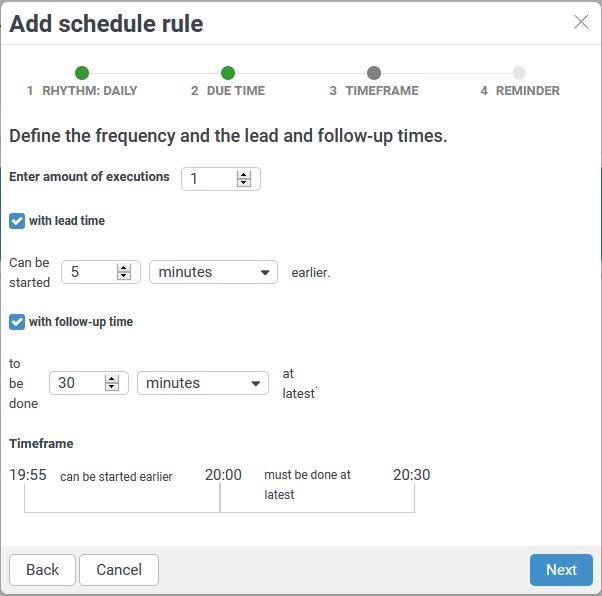
Task: Click the Back button
Action: 42,570
